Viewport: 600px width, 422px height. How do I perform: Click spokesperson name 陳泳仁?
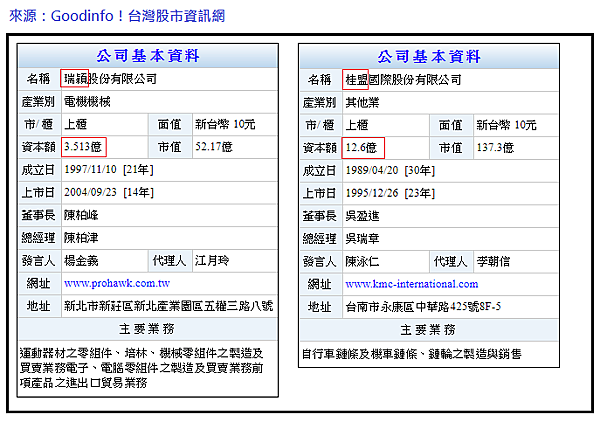pos(362,262)
